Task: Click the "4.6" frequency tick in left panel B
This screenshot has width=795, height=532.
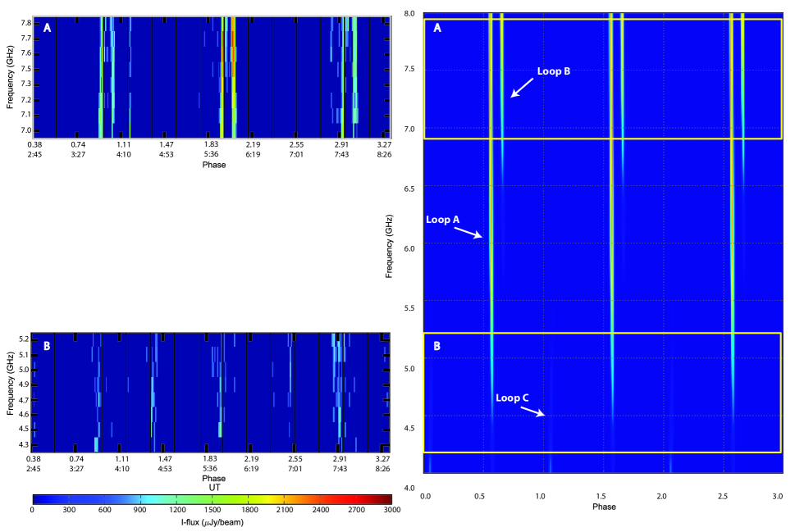Action: 24,415
